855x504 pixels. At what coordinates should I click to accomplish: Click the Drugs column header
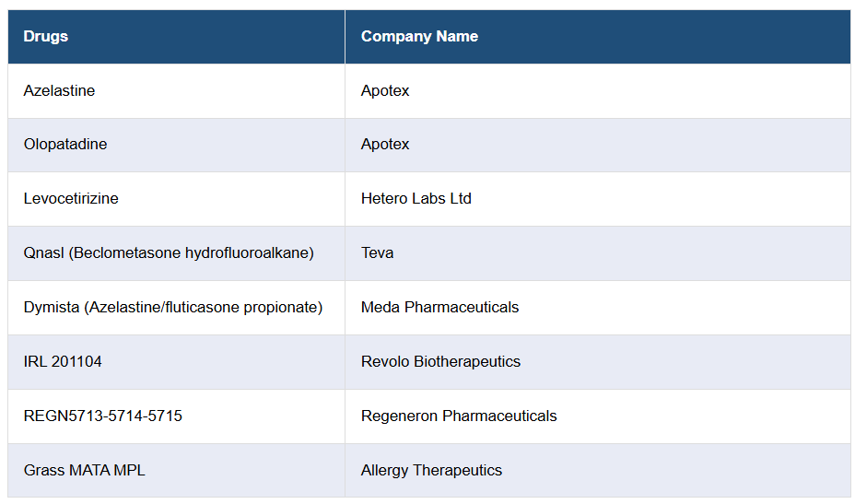(x=46, y=37)
